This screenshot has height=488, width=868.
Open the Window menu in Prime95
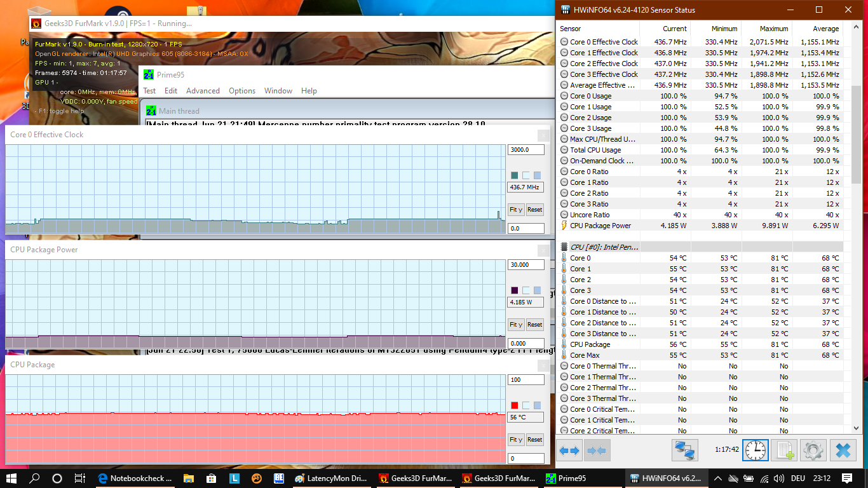coord(278,91)
